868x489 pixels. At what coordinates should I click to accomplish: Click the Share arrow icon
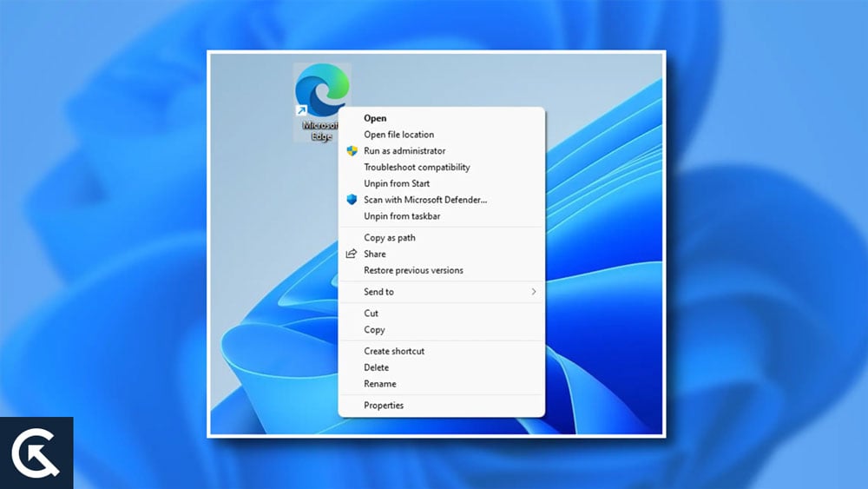(352, 254)
